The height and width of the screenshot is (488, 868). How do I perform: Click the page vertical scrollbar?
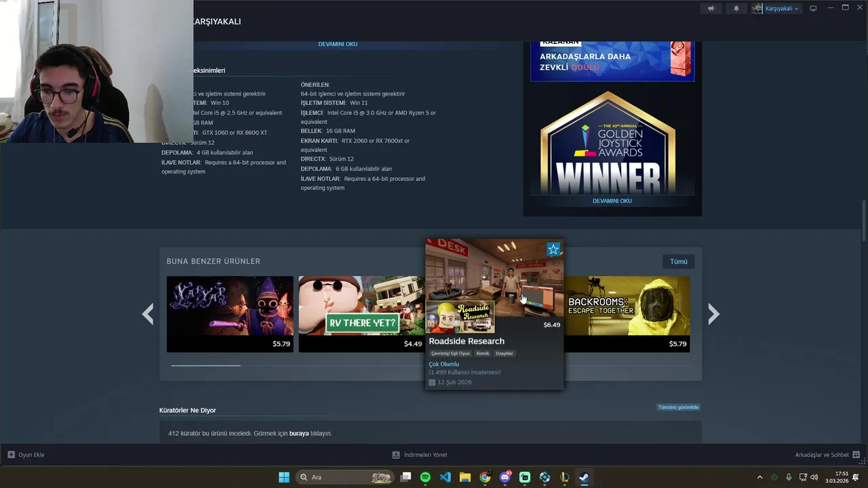tap(864, 220)
